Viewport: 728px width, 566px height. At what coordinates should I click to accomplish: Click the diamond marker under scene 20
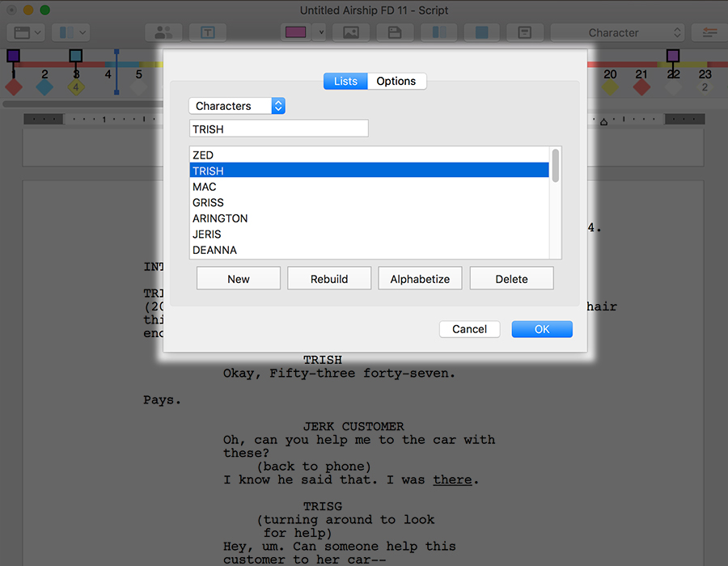[x=610, y=87]
